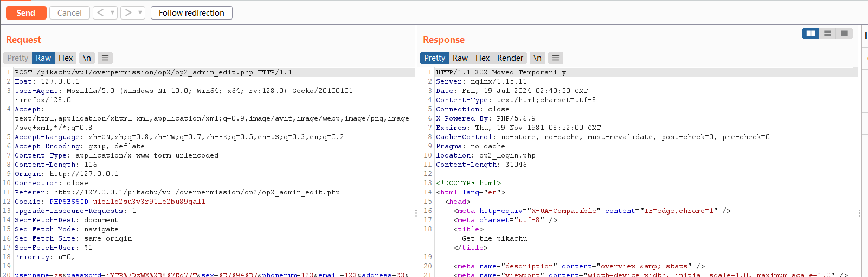Click the splitter handle between request and response
Screen dimensions: 868x277
416,213
